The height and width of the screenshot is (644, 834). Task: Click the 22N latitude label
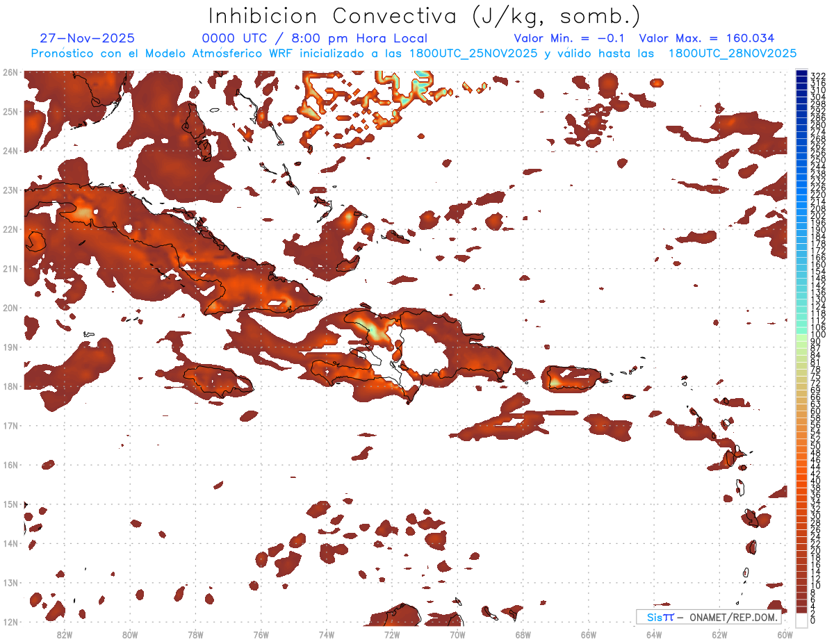click(10, 229)
